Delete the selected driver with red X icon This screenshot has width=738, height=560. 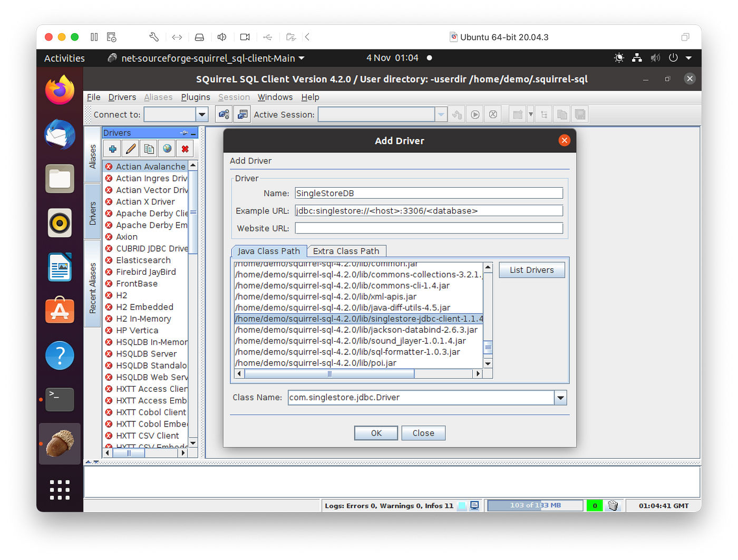tap(184, 148)
